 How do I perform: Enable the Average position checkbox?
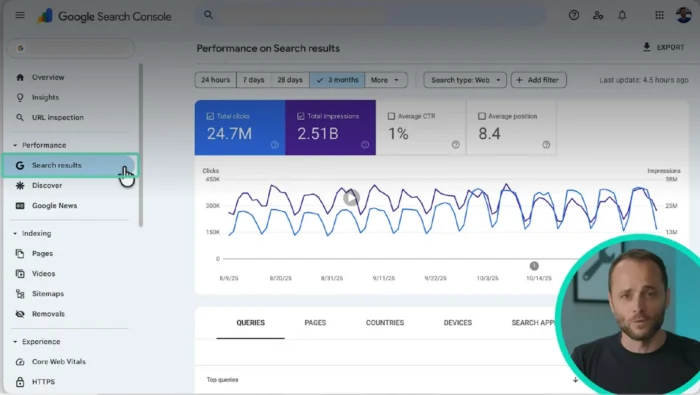point(482,116)
